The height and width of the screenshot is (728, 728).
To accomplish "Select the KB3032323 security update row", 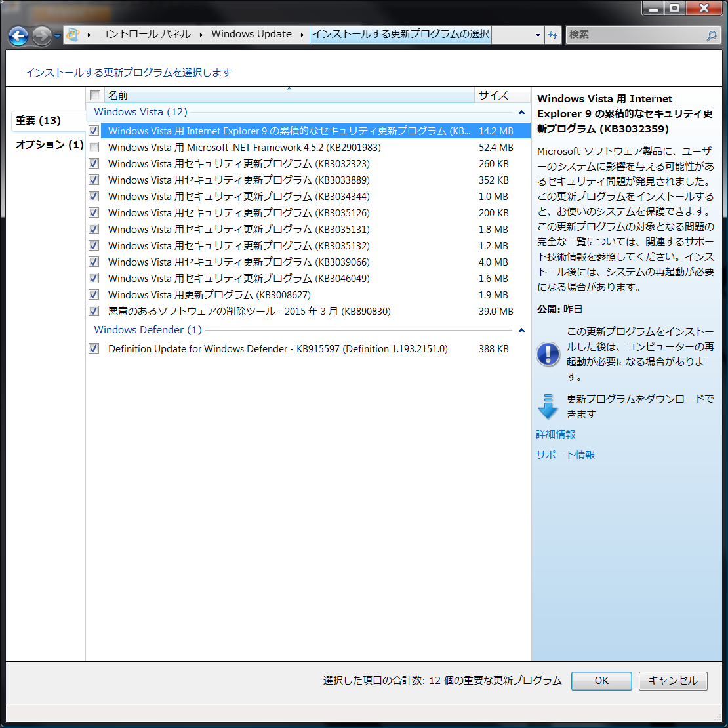I will pyautogui.click(x=309, y=163).
